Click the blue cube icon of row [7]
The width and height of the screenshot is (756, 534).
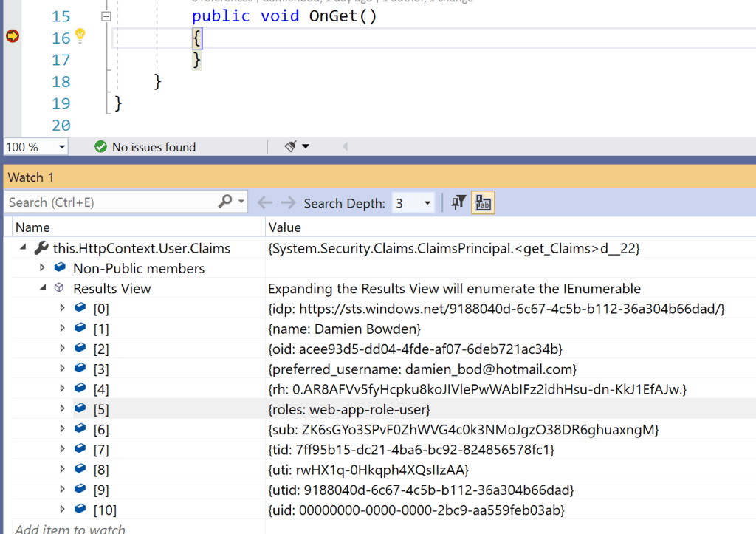tap(80, 448)
